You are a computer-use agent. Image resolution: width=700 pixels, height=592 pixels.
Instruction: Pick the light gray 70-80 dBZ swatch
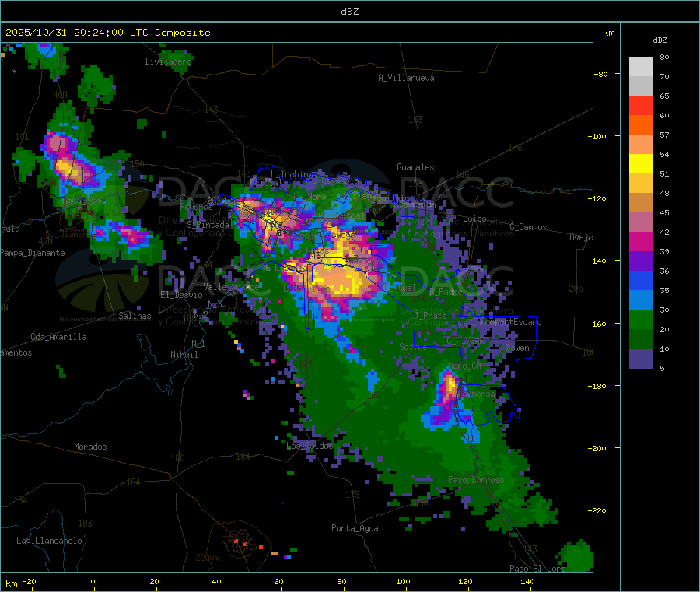pos(641,67)
